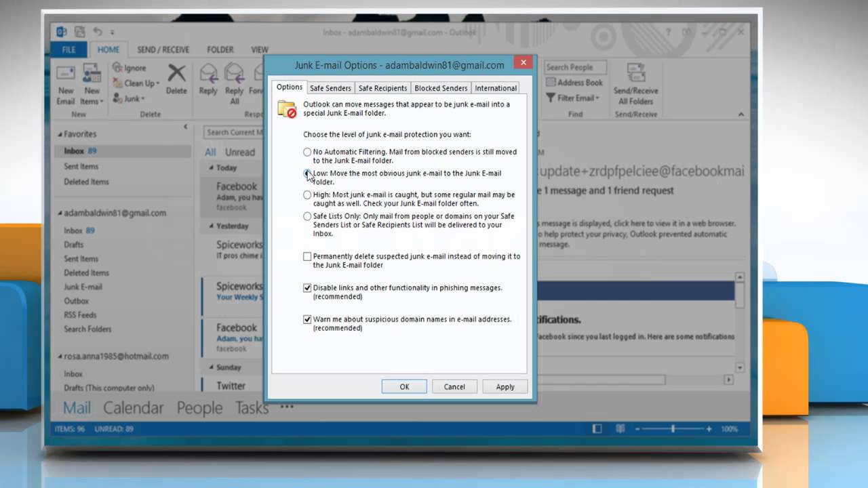Viewport: 868px width, 488px height.
Task: Open the Outbox folder
Action: pos(76,301)
